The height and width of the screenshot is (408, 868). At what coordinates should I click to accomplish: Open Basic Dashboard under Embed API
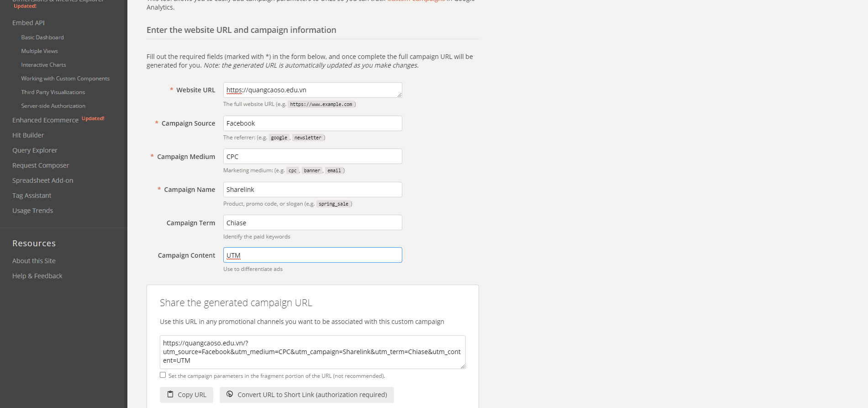click(x=42, y=37)
